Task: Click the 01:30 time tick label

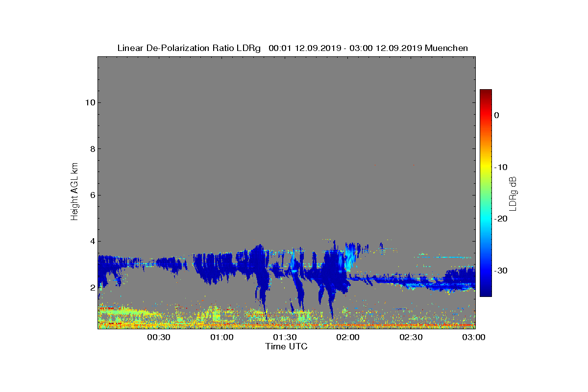Action: tap(285, 337)
